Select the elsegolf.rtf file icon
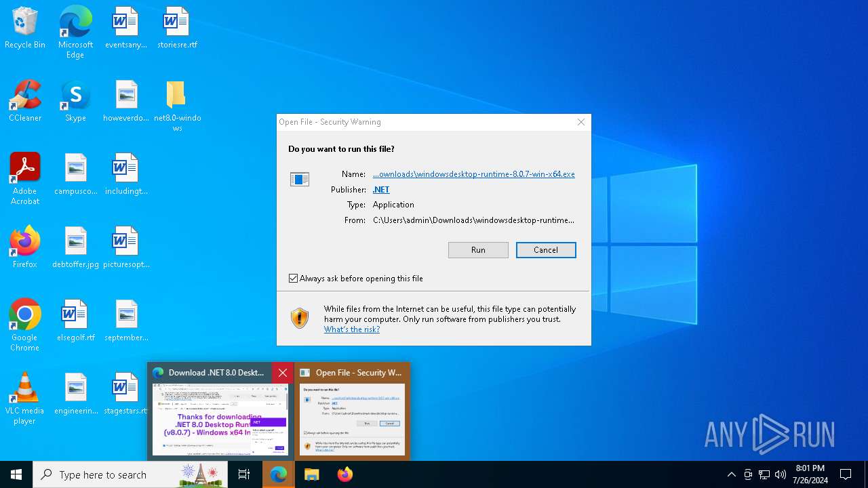 (75, 321)
